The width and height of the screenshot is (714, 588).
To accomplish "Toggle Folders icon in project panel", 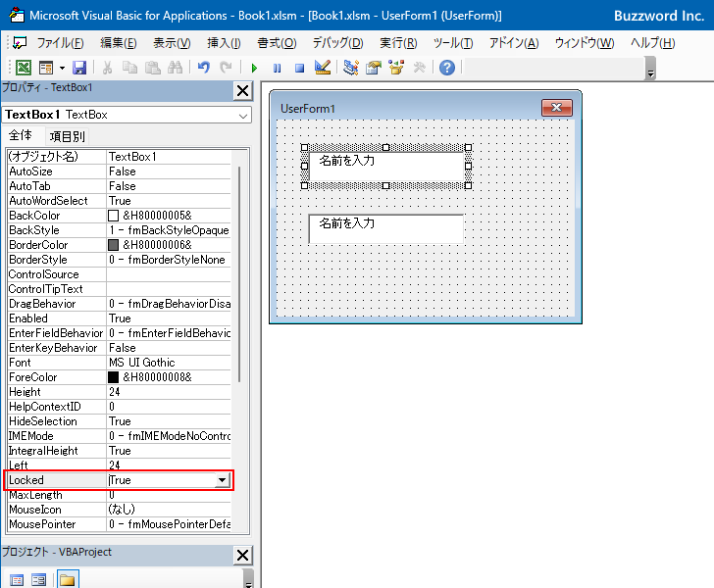I will click(68, 579).
